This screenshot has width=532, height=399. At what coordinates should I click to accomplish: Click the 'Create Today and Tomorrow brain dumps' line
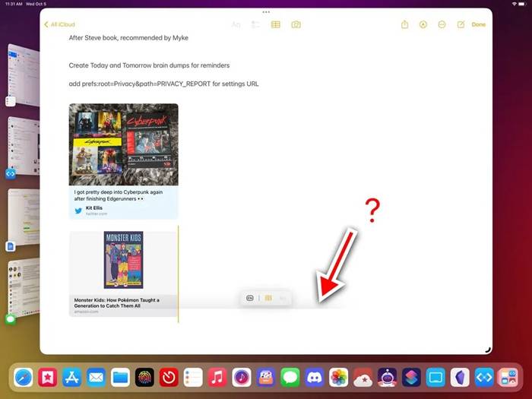point(149,65)
